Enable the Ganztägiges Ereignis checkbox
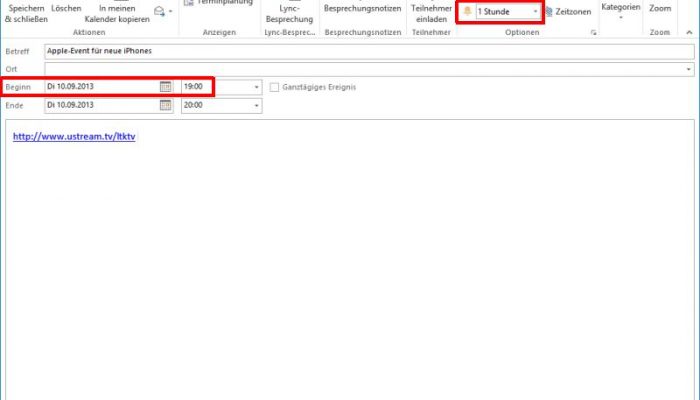This screenshot has height=400, width=700. coord(275,87)
